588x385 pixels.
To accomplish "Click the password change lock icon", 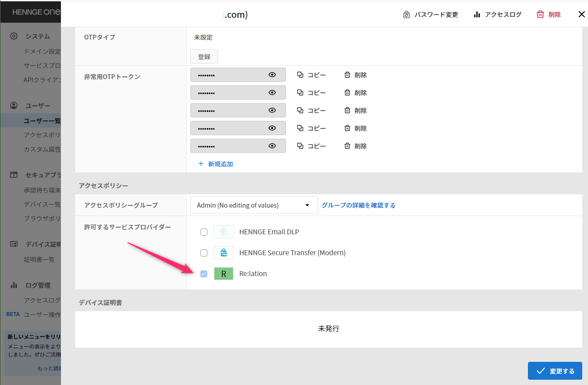I will pyautogui.click(x=406, y=15).
